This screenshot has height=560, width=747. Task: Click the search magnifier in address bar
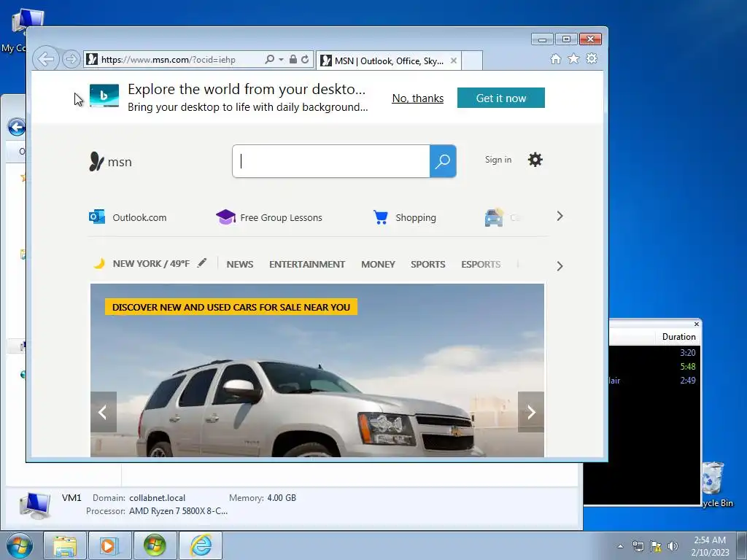270,59
